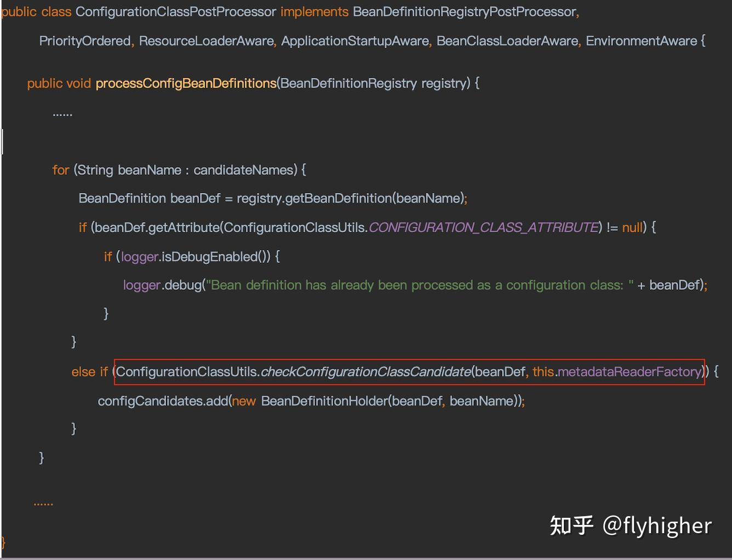Screen dimensions: 732x560
Task: Select the BeanDefinitionRegistryPostProcessor interface name
Action: 465,12
